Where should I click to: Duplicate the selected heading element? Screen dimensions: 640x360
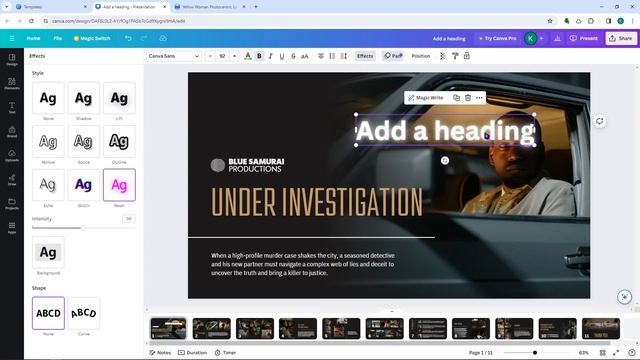pos(456,98)
